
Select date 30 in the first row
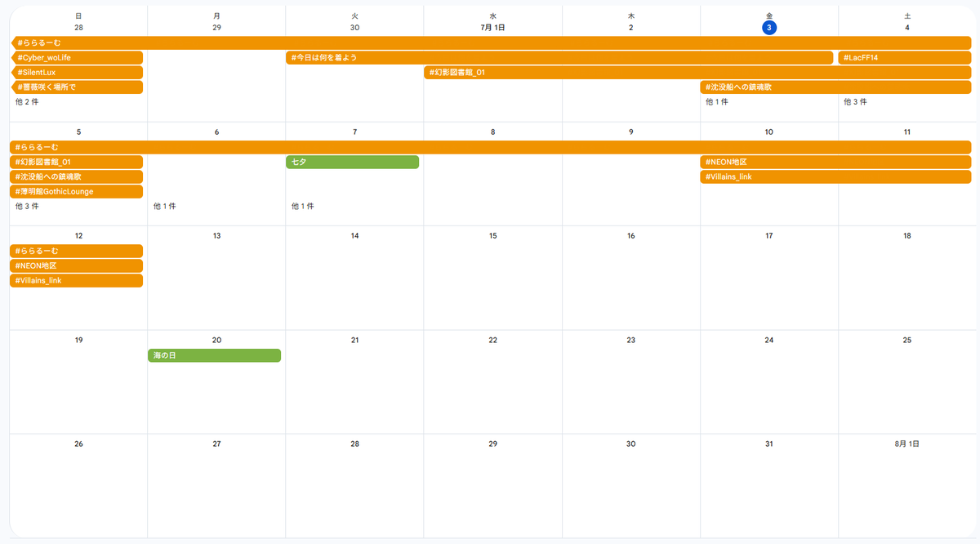click(354, 28)
